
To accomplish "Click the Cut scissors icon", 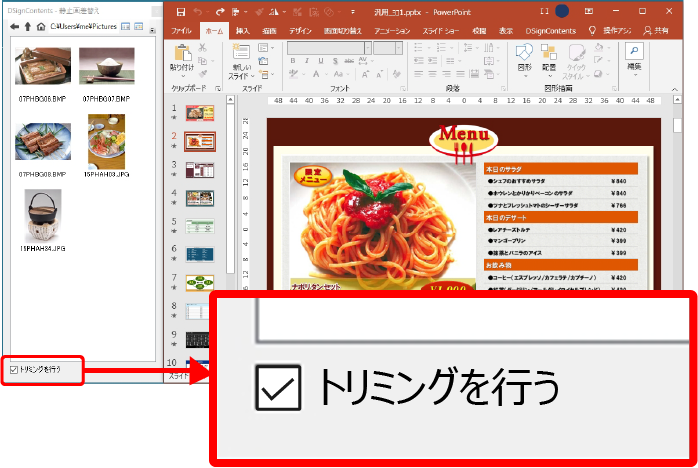I will [203, 48].
